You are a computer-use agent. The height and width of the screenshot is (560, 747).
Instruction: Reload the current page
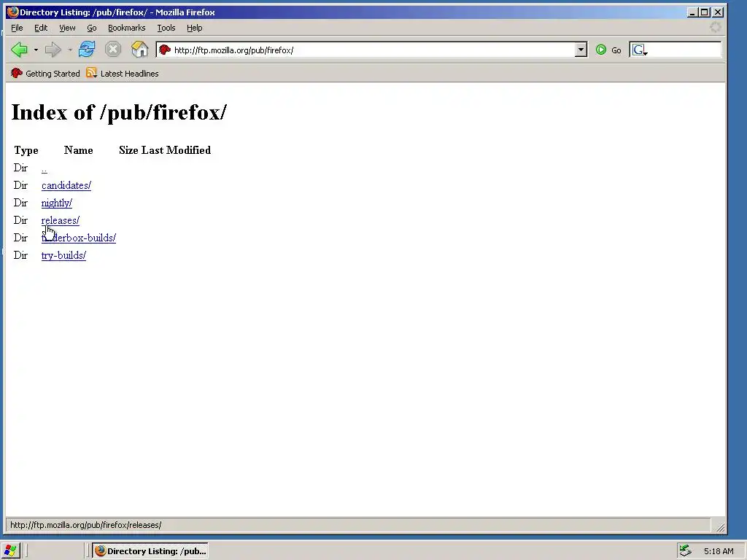tap(87, 49)
